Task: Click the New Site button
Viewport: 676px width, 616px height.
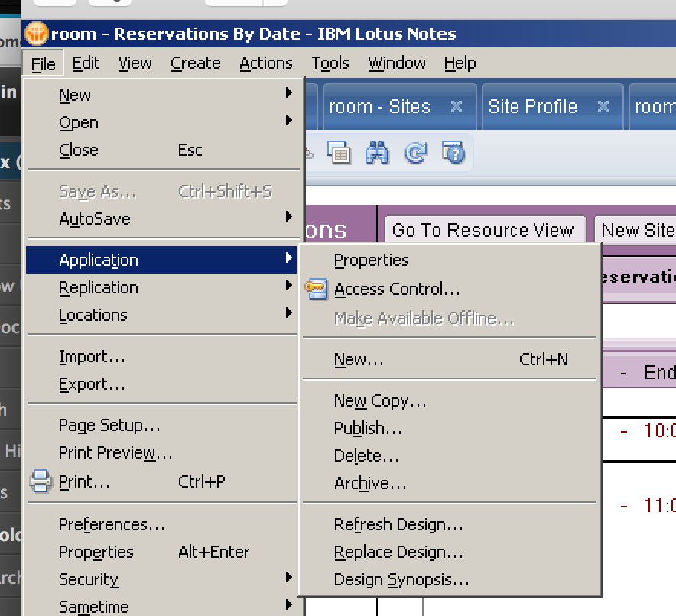Action: tap(635, 229)
